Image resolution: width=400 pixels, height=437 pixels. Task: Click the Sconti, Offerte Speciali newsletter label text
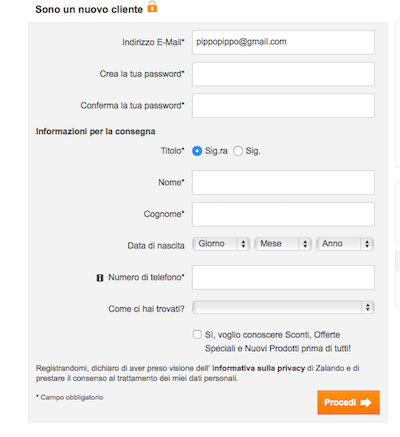coord(278,342)
